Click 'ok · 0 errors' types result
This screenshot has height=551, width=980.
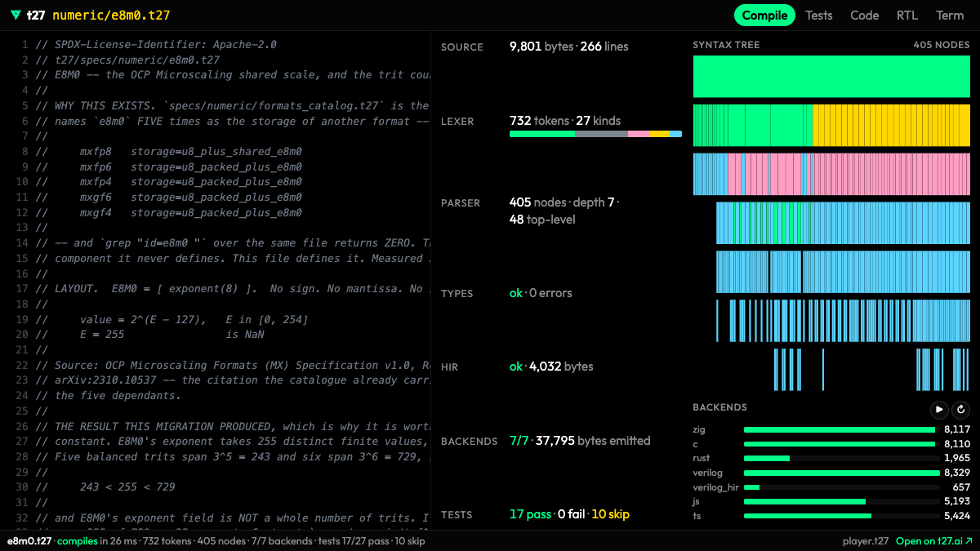pos(541,293)
